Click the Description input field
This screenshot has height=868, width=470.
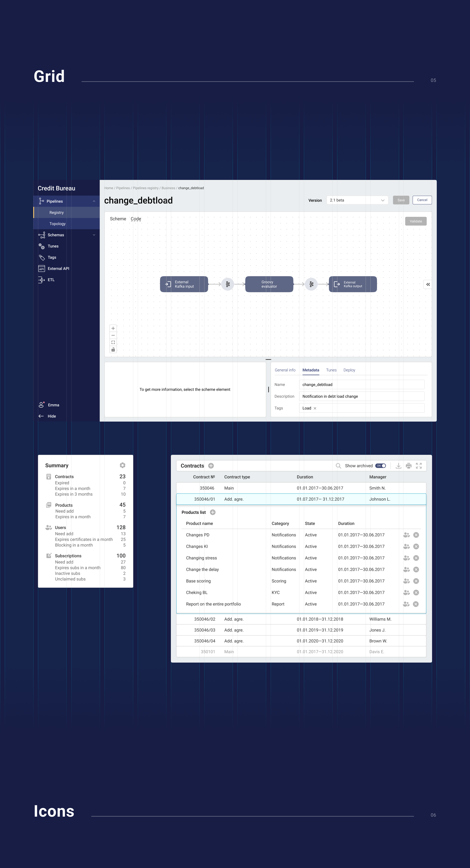point(361,396)
